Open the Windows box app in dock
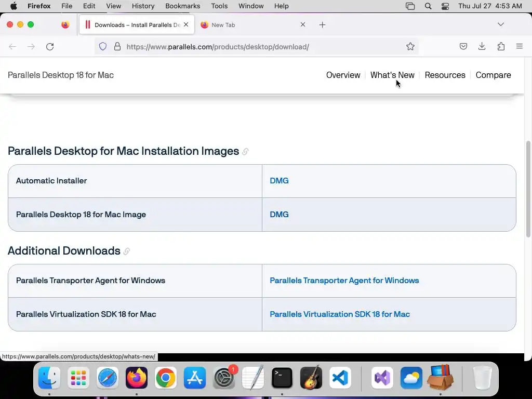 [x=441, y=378]
